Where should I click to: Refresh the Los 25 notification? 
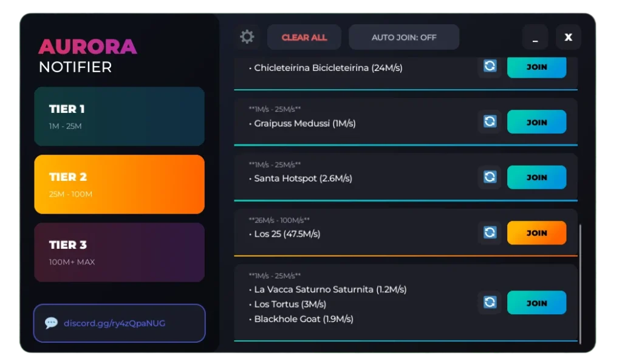click(x=490, y=232)
